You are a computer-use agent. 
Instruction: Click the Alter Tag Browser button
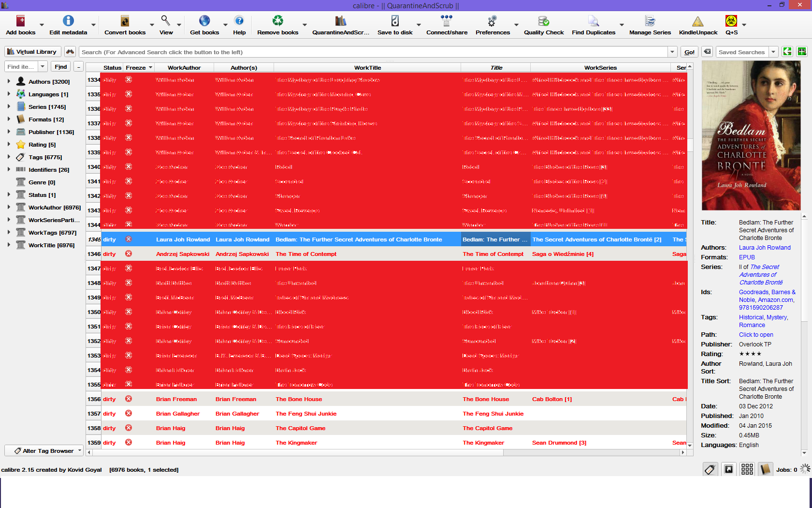tap(44, 451)
